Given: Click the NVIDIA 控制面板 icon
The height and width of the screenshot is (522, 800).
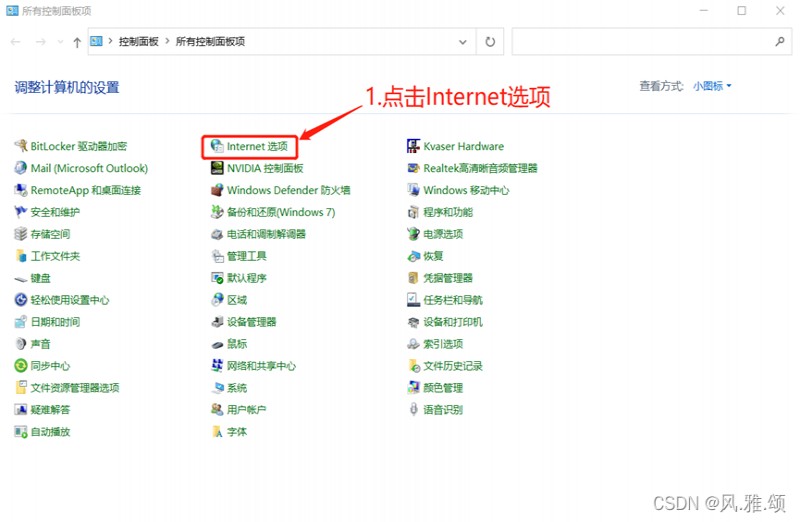Looking at the screenshot, I should coord(217,168).
